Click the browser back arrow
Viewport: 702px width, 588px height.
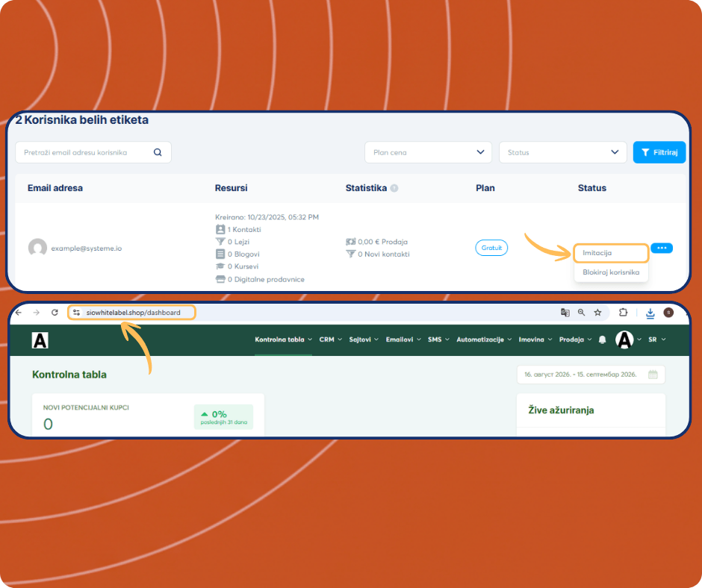19,313
